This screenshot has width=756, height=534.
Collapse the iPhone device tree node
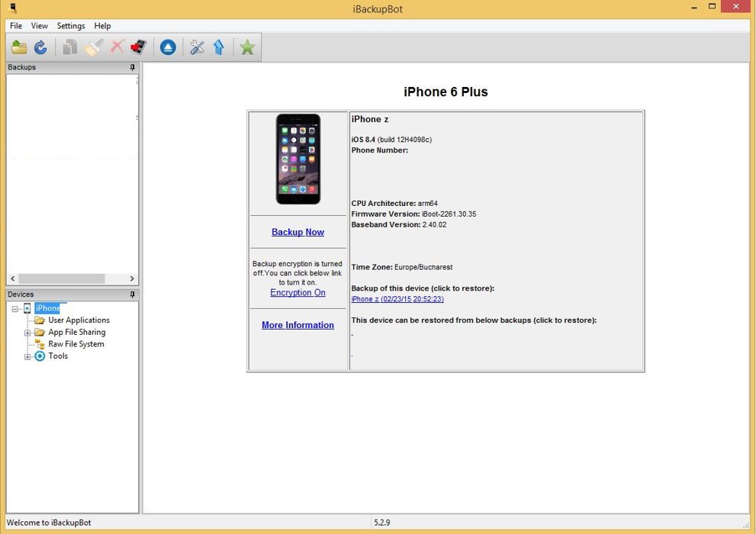coord(15,308)
